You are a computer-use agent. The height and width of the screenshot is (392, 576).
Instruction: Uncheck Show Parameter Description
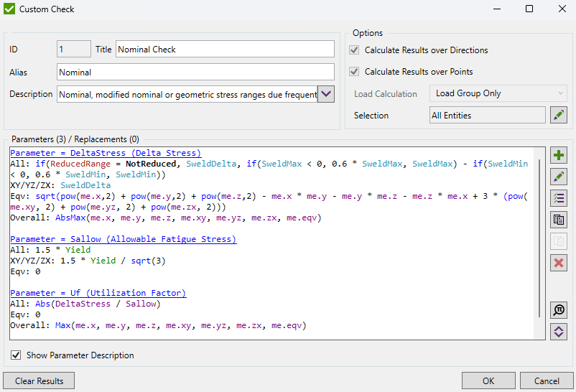coord(16,355)
